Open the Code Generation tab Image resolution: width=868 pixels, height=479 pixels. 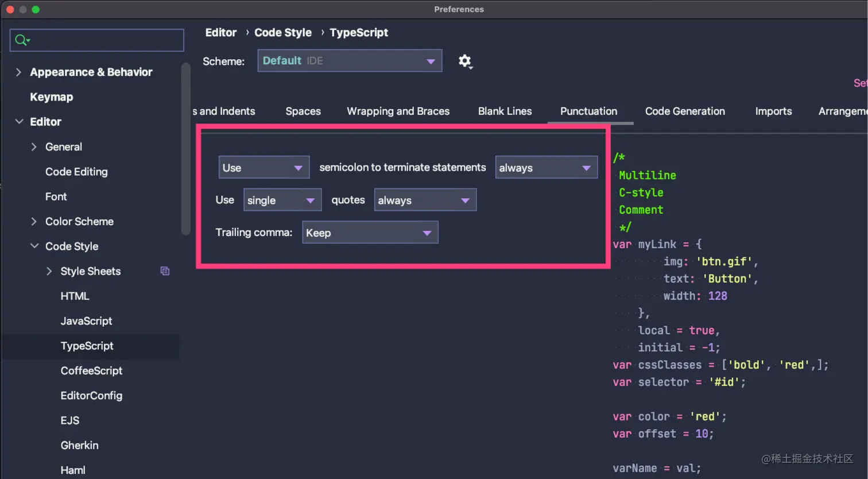point(685,111)
